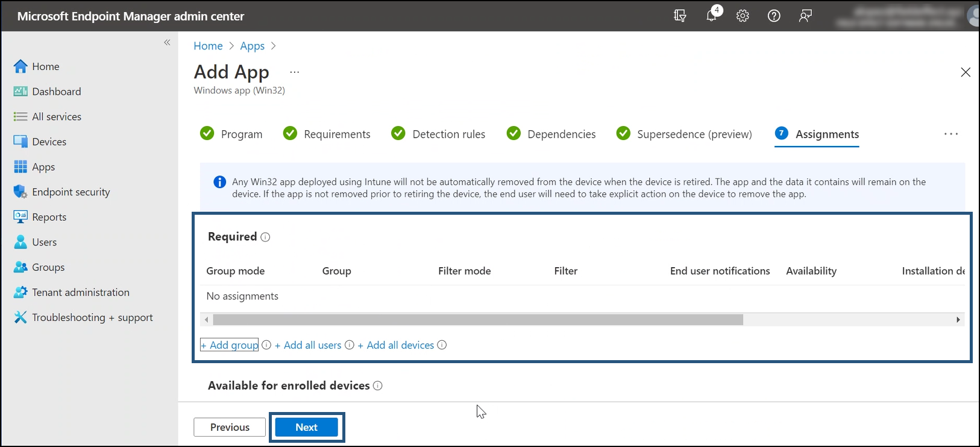Click the Troubleshooting wrench icon
The height and width of the screenshot is (447, 980).
point(20,317)
